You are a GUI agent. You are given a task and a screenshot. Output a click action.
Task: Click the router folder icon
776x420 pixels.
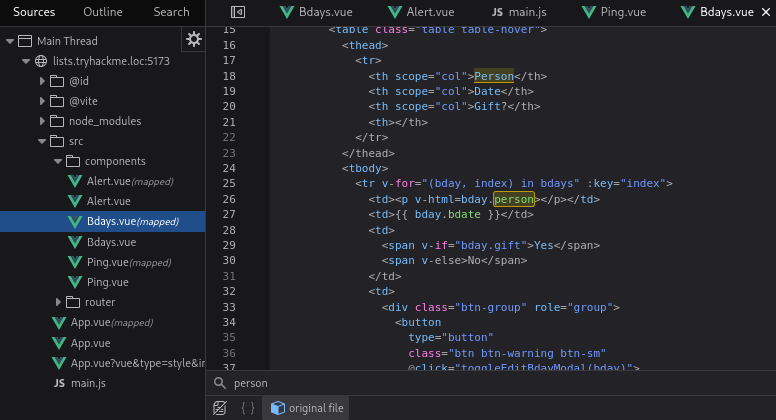point(73,302)
